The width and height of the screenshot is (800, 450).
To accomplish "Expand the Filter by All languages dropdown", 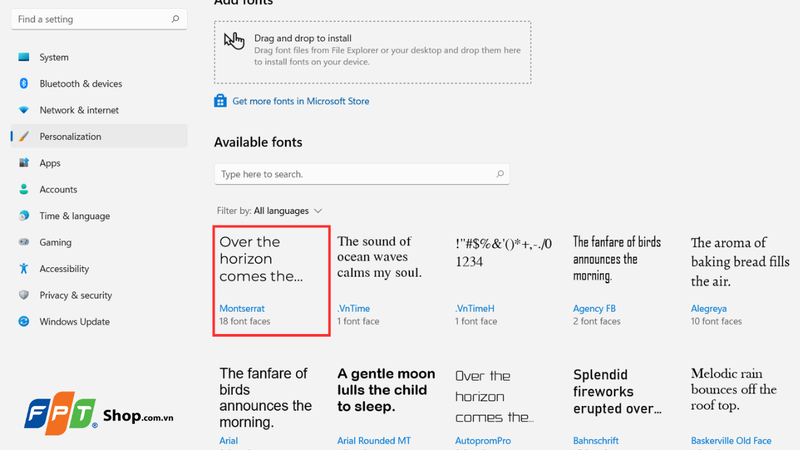I will (x=288, y=211).
